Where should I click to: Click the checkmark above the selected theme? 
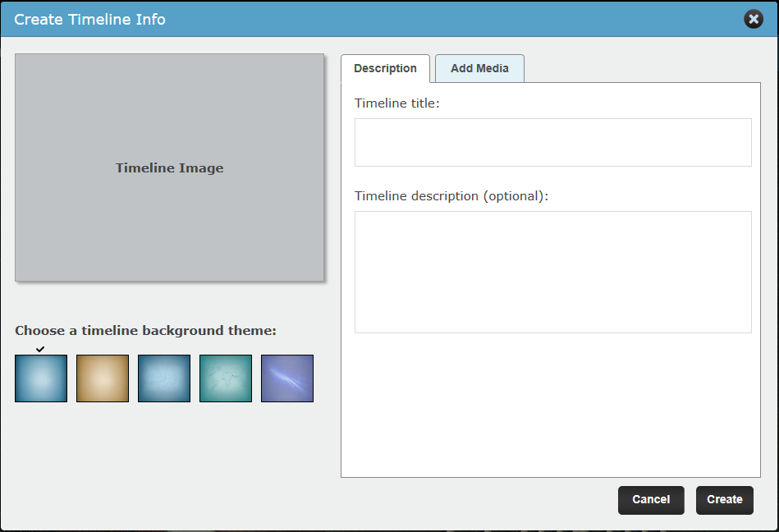click(x=40, y=349)
